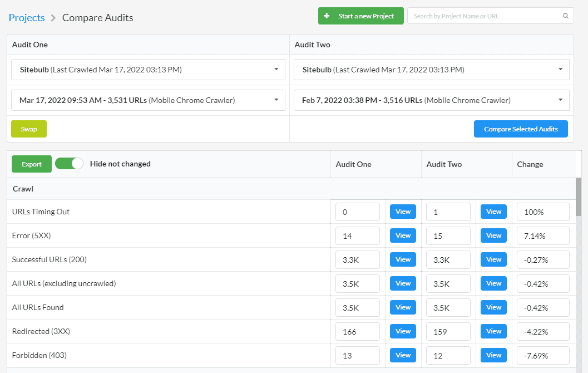This screenshot has height=373, width=588.
Task: Toggle the Hide not changed switch
Action: pyautogui.click(x=69, y=164)
